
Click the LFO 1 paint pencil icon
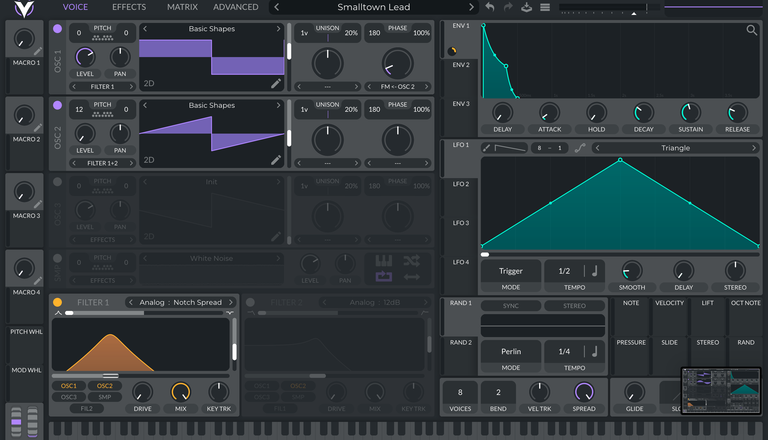486,148
